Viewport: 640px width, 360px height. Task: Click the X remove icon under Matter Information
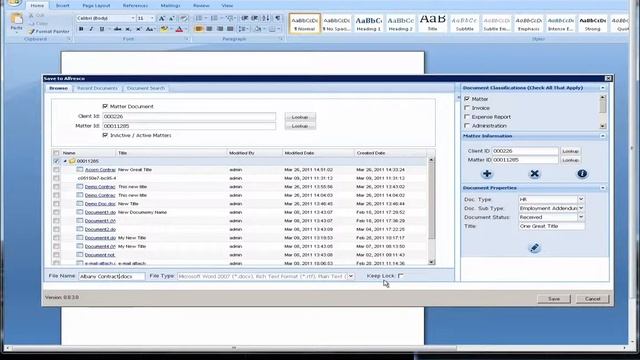point(534,174)
